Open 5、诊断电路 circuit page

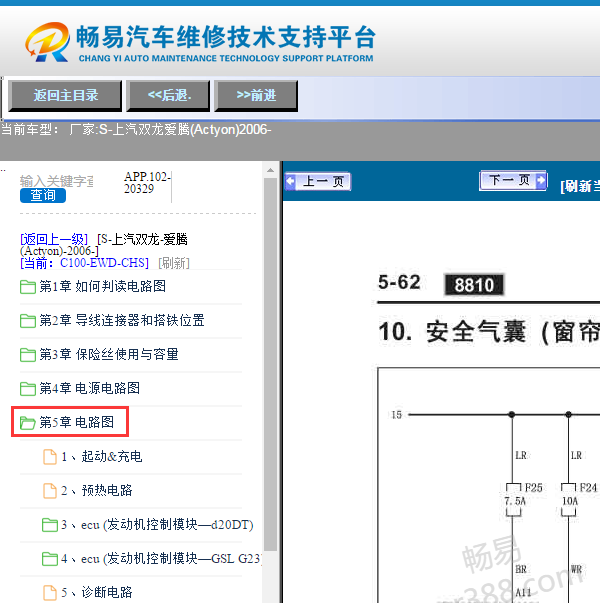click(97, 592)
